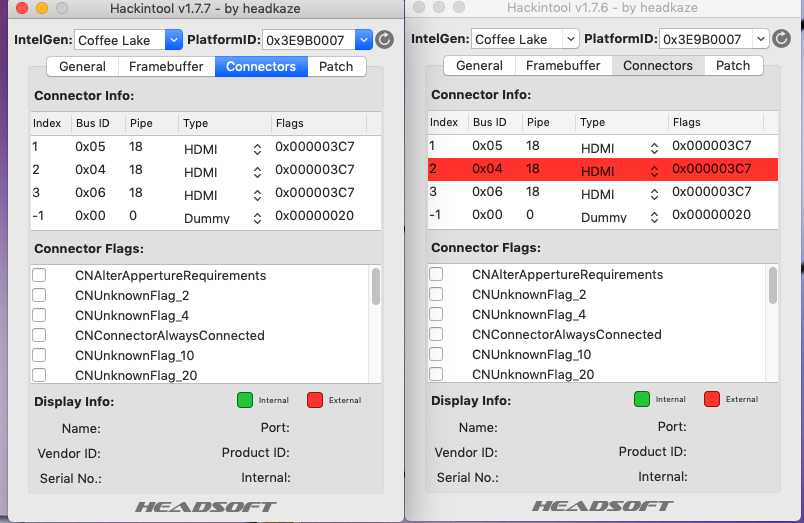Click green Internal swatch in v1.7.7 window
This screenshot has width=804, height=523.
pyautogui.click(x=245, y=400)
